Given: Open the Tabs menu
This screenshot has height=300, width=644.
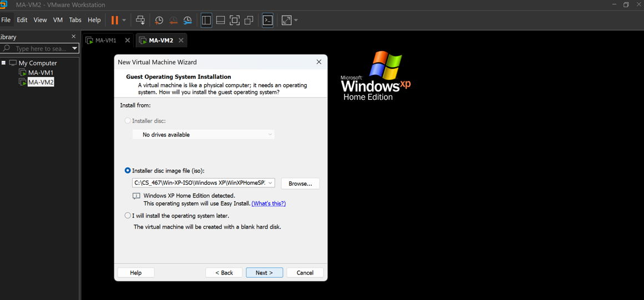Looking at the screenshot, I should point(75,20).
